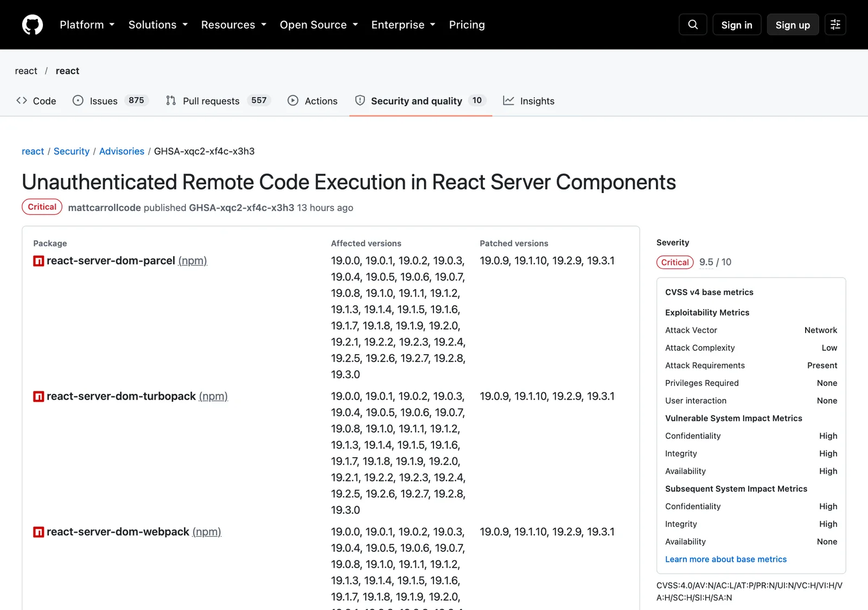Open the GitHub home logo
868x610 pixels.
33,25
